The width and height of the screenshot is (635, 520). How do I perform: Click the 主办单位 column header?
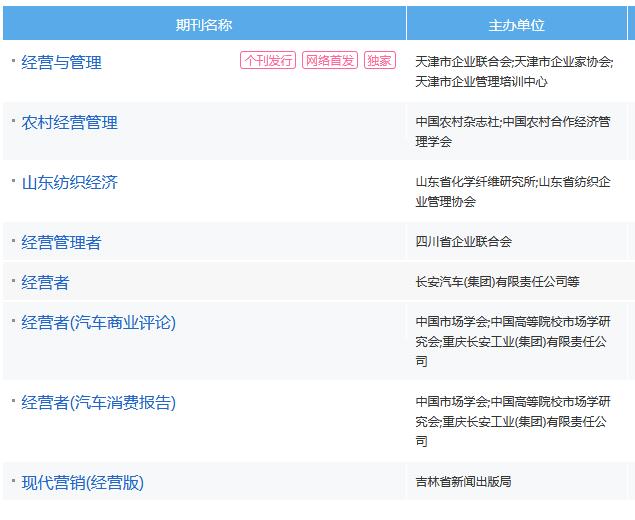tap(516, 25)
